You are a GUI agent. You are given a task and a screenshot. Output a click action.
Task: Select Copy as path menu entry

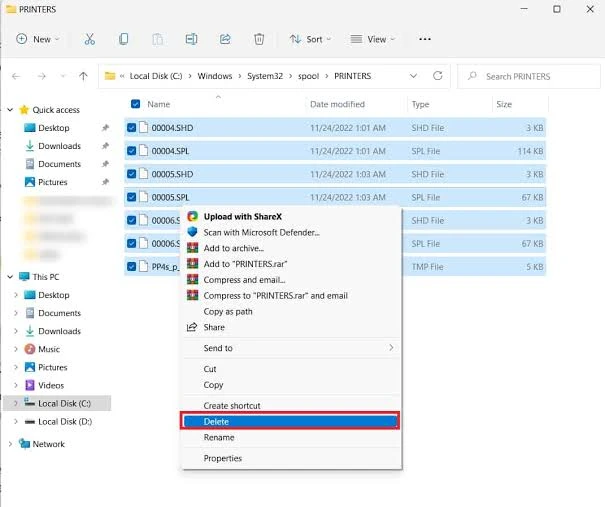click(291, 311)
